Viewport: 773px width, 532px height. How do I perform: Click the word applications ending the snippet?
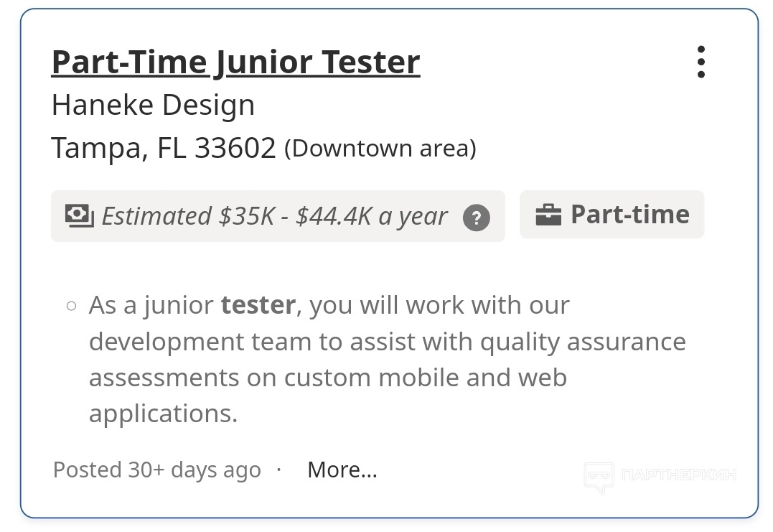click(162, 414)
